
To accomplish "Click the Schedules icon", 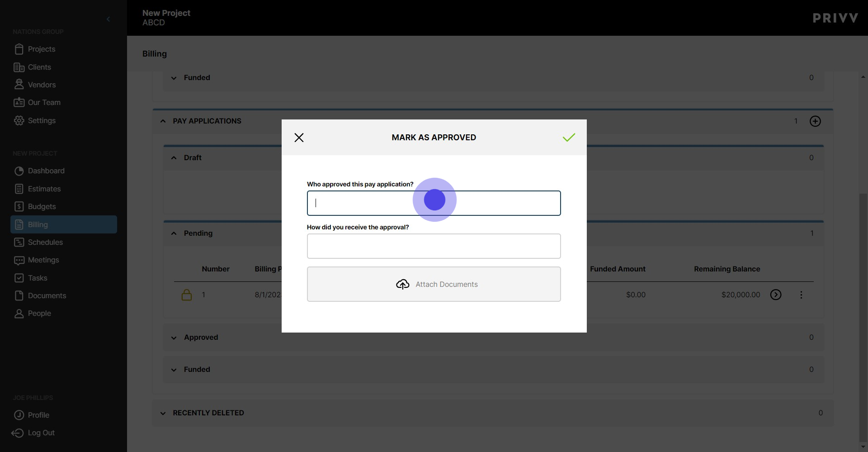I will point(19,242).
